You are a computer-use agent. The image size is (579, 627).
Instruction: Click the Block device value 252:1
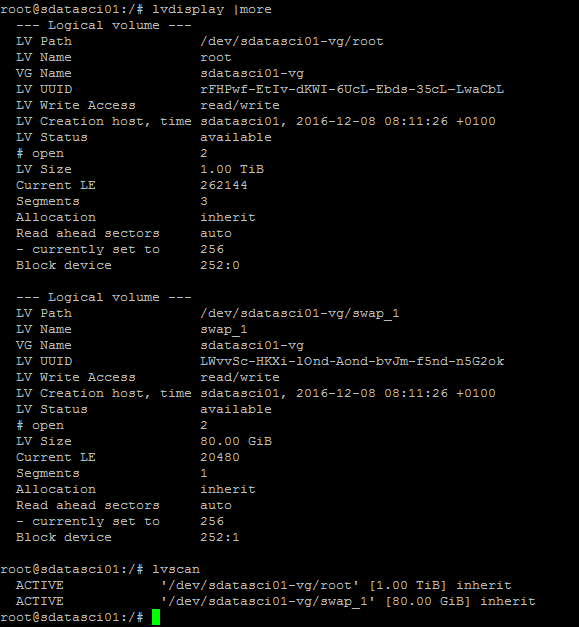point(220,537)
